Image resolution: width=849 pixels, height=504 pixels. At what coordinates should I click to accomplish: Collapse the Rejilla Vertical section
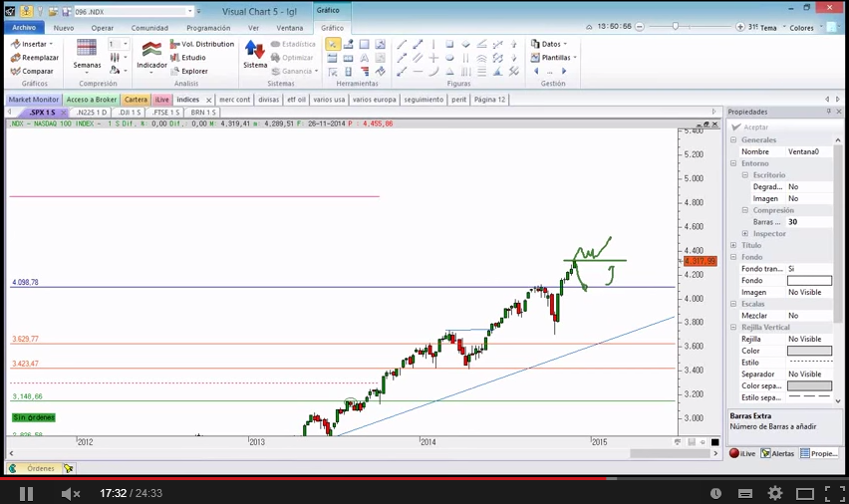[x=733, y=327]
